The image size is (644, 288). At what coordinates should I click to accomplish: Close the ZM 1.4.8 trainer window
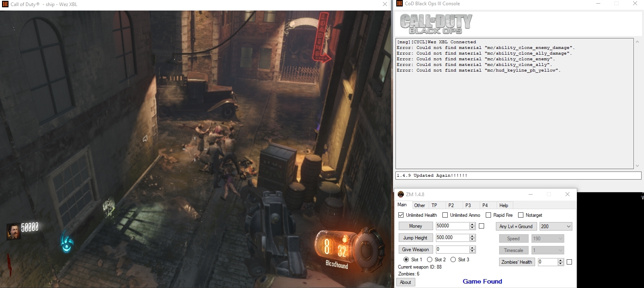click(x=567, y=194)
